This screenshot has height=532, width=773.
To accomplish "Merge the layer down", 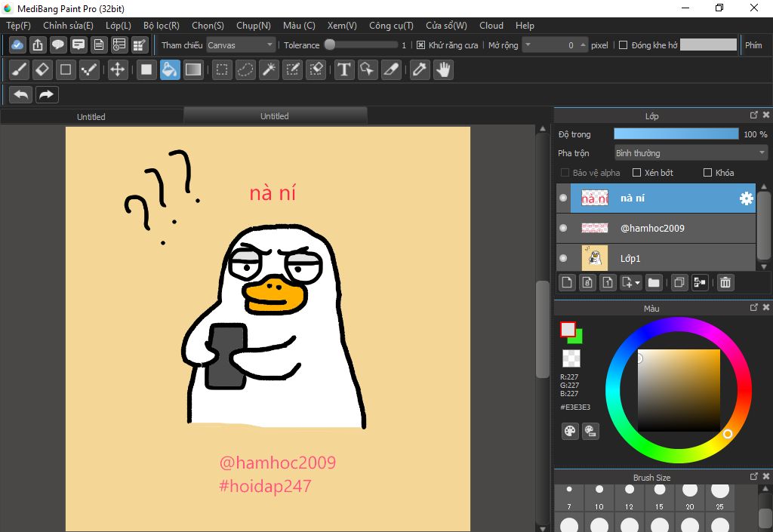I will [700, 282].
